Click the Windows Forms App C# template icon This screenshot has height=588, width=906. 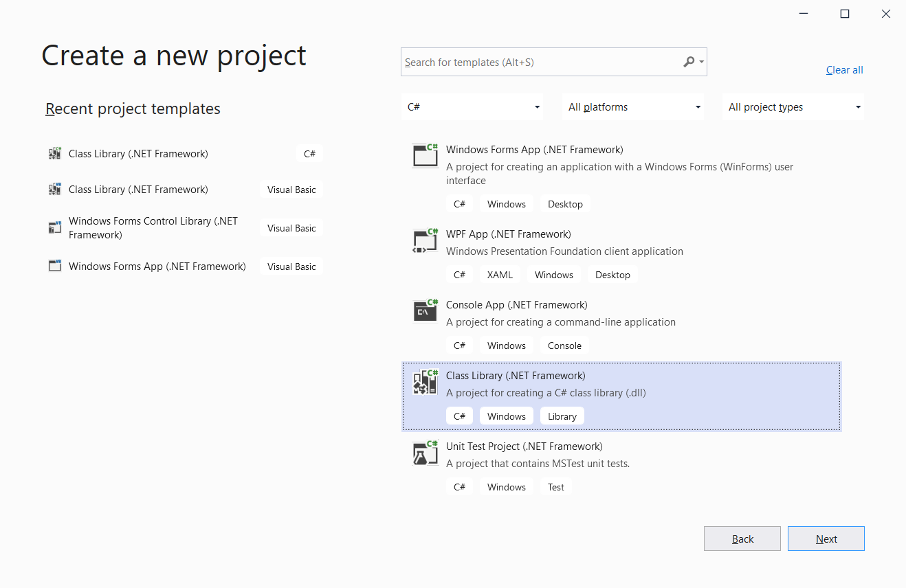(x=425, y=156)
